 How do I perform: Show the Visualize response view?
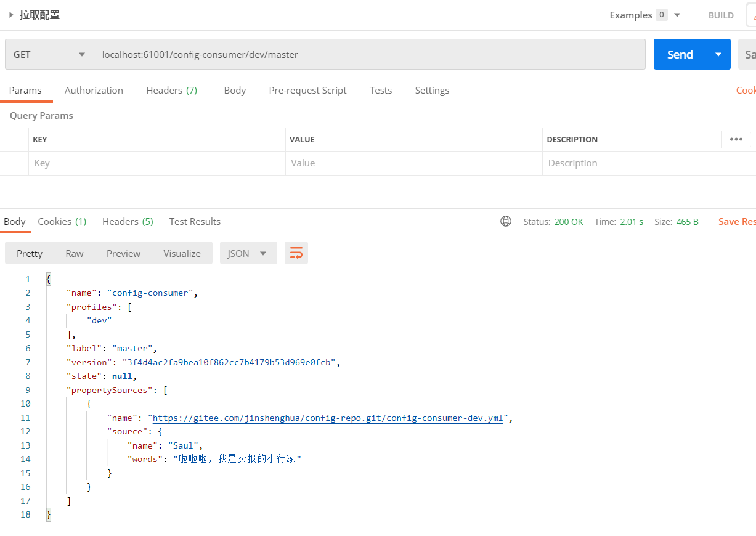coord(182,253)
